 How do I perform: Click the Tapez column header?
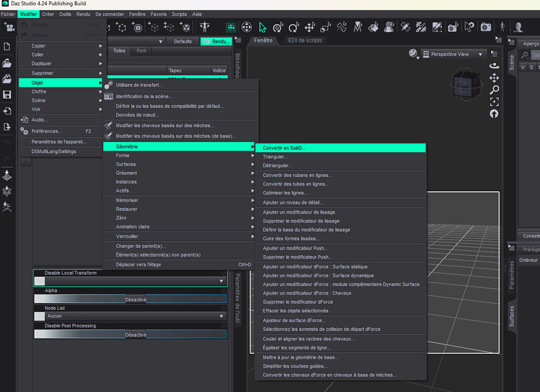point(188,70)
